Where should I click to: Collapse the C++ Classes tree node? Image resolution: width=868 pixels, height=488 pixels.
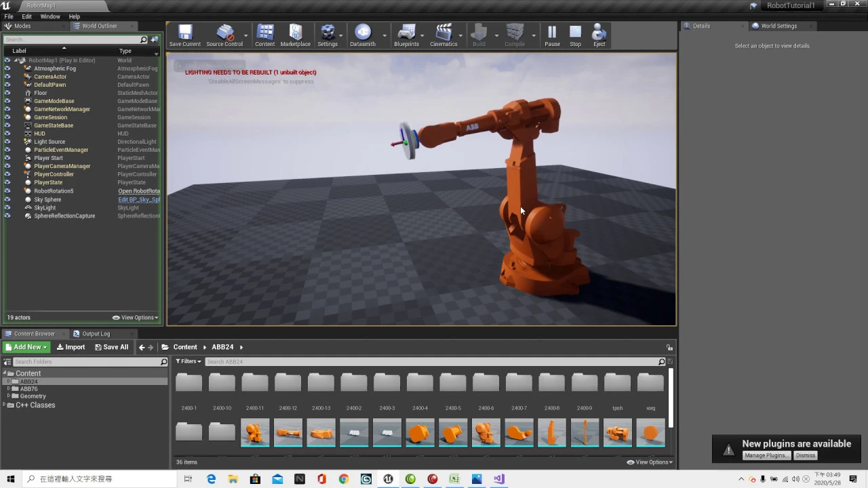[x=5, y=405]
